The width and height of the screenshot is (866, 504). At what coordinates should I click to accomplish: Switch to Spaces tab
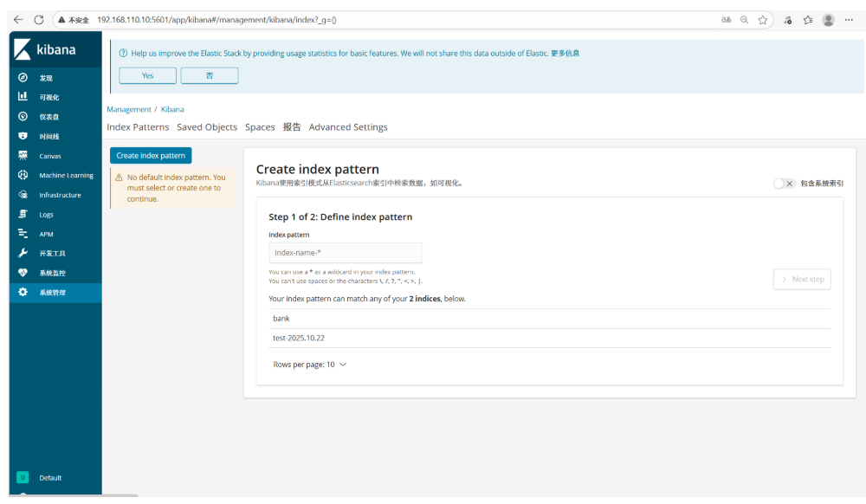260,127
